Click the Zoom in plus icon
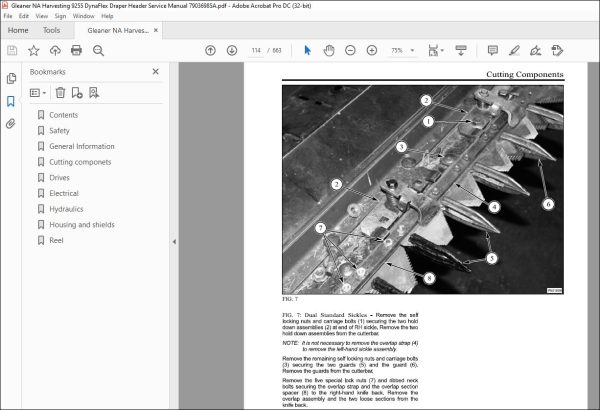Screen dimensions: 600x410 tap(372, 51)
